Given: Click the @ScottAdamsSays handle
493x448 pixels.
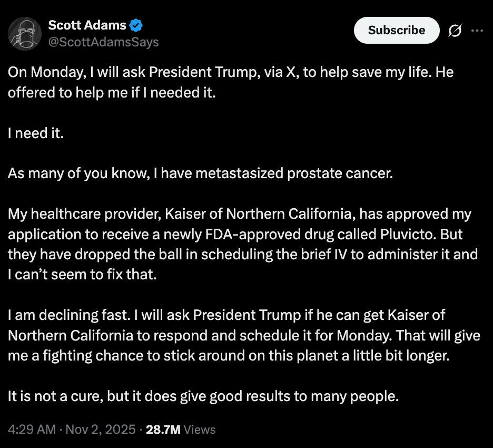Looking at the screenshot, I should (x=103, y=42).
